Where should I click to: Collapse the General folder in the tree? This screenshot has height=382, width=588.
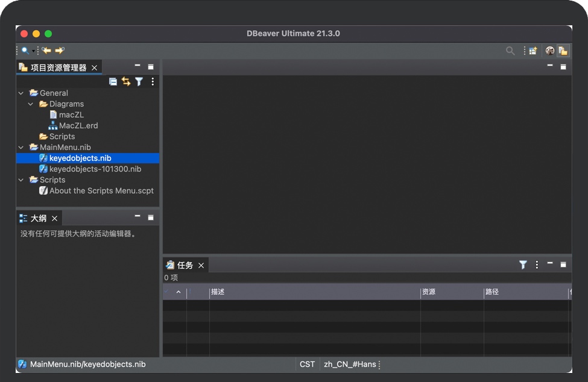22,93
